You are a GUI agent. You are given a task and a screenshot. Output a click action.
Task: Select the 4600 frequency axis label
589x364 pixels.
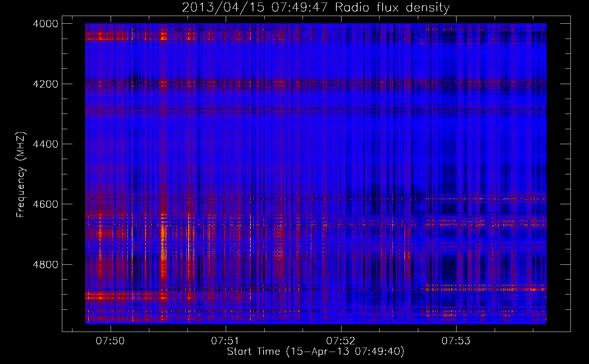coord(46,204)
